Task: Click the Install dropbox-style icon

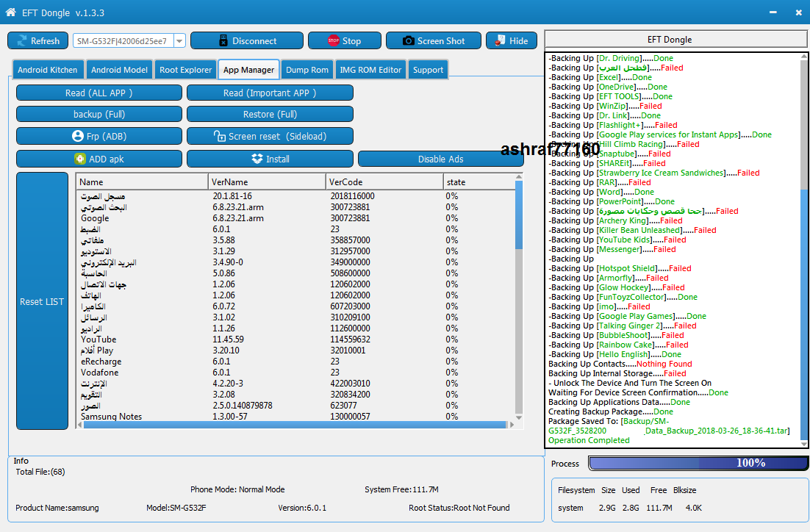Action: click(x=257, y=159)
